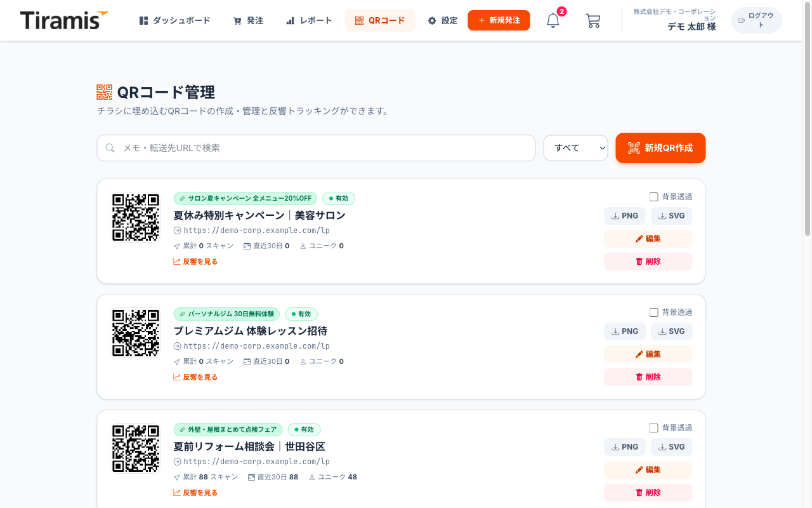812x508 pixels.
Task: Click the 夏前リフォーム相談会｜世田谷区 title
Action: point(249,446)
